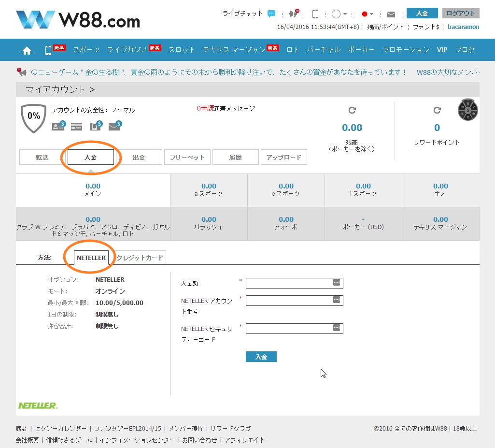Image resolution: width=495 pixels, height=448 pixels.
Task: Open the VIP menu item
Action: coord(442,50)
